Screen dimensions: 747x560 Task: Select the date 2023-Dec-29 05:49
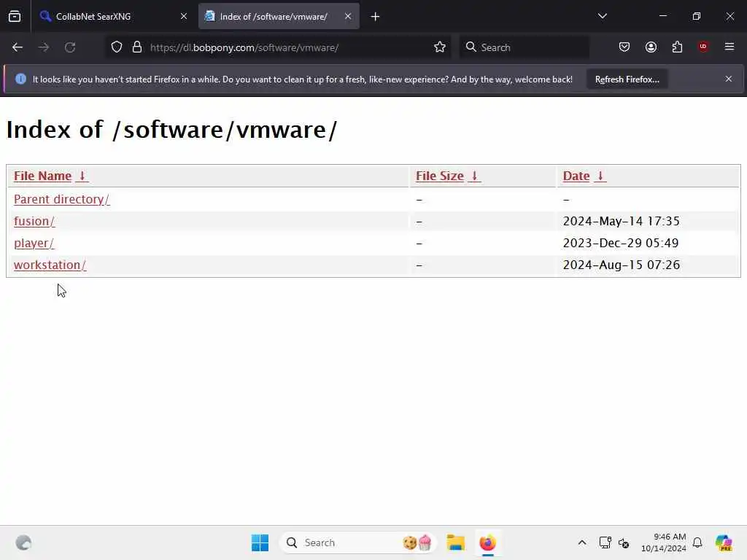621,243
